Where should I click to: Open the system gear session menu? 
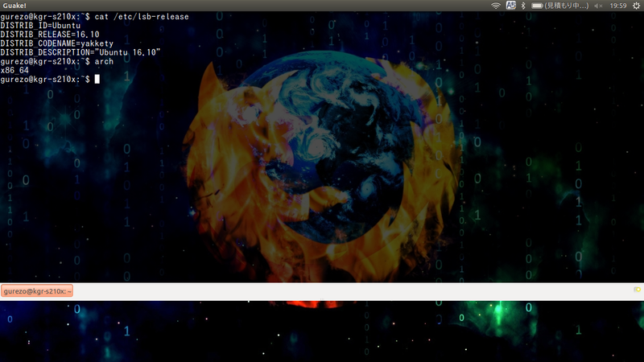click(x=636, y=6)
